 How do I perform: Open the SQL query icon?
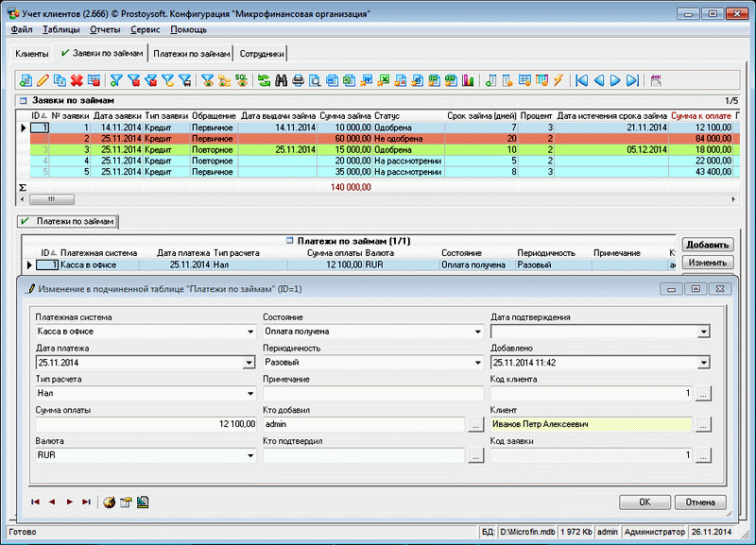(241, 80)
